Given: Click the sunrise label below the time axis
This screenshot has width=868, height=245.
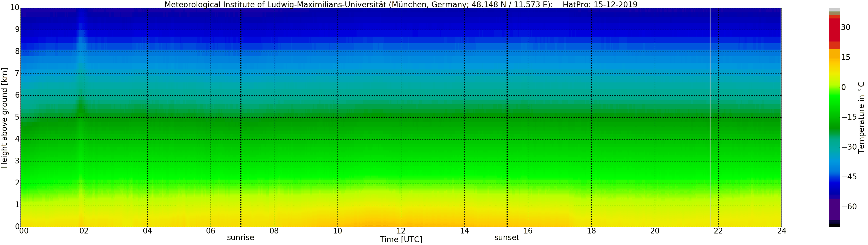Looking at the screenshot, I should (240, 238).
